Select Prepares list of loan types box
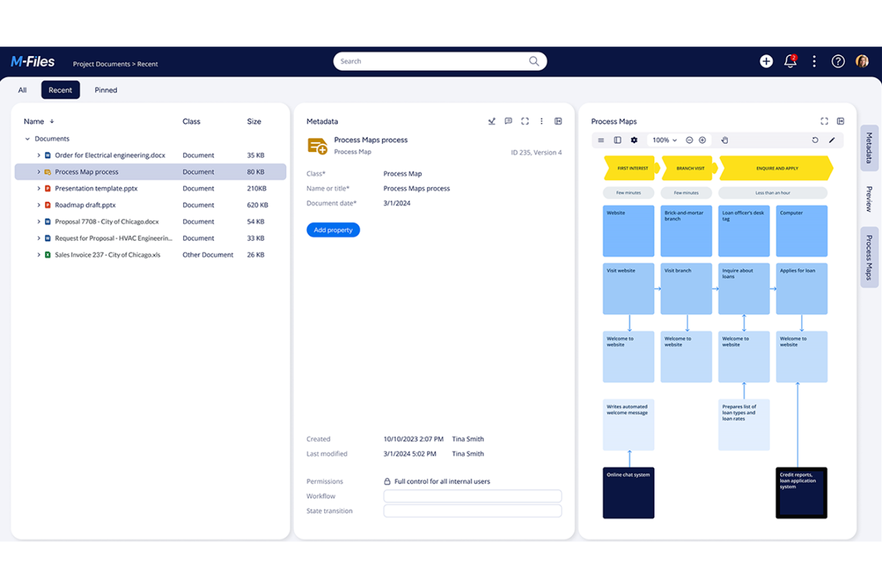This screenshot has width=882, height=588. tap(744, 425)
